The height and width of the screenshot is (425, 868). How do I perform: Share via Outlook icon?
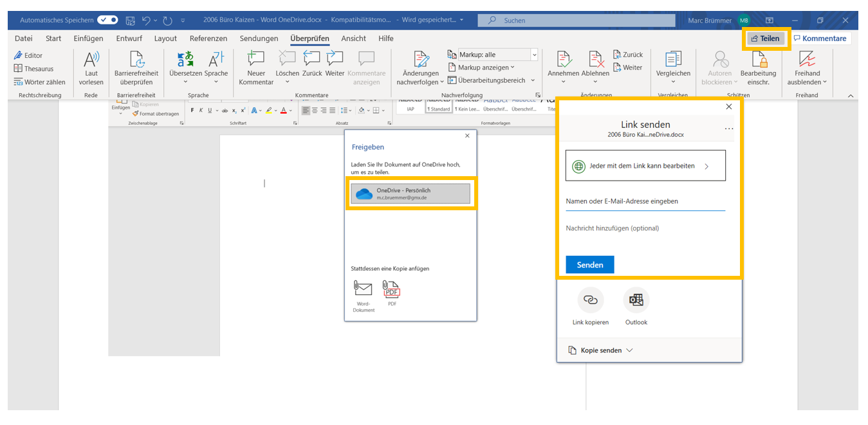[x=636, y=307]
